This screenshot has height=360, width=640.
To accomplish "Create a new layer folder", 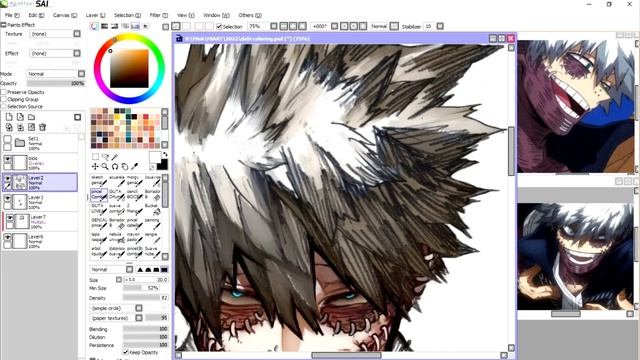I will [x=31, y=117].
